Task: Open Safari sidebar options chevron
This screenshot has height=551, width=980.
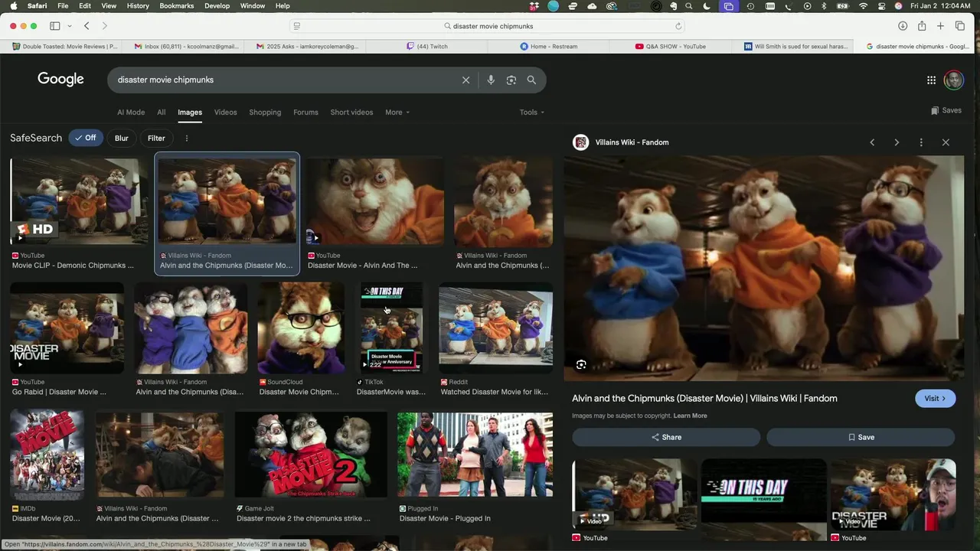Action: point(70,26)
